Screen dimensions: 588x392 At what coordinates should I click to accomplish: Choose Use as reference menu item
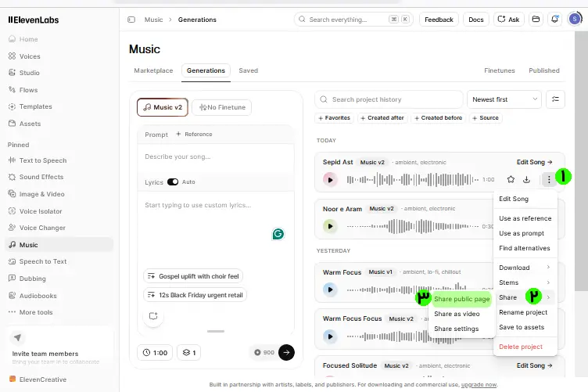click(525, 218)
